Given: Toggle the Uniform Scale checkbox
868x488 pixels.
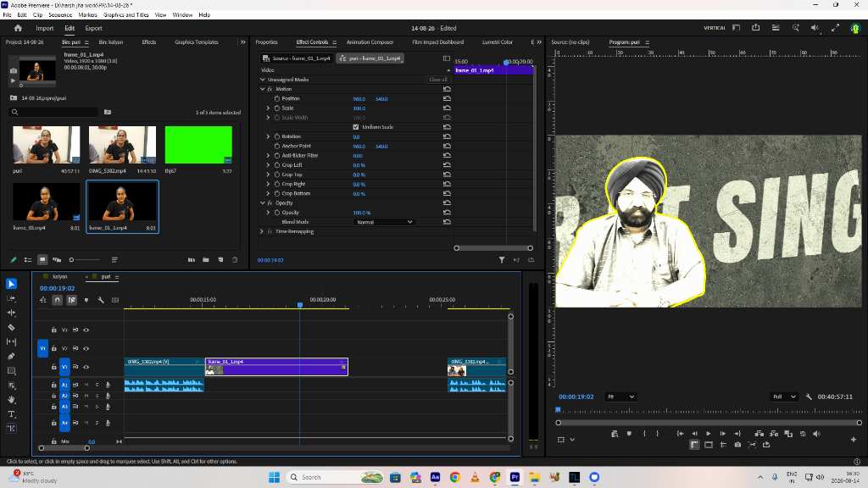Looking at the screenshot, I should (x=356, y=127).
